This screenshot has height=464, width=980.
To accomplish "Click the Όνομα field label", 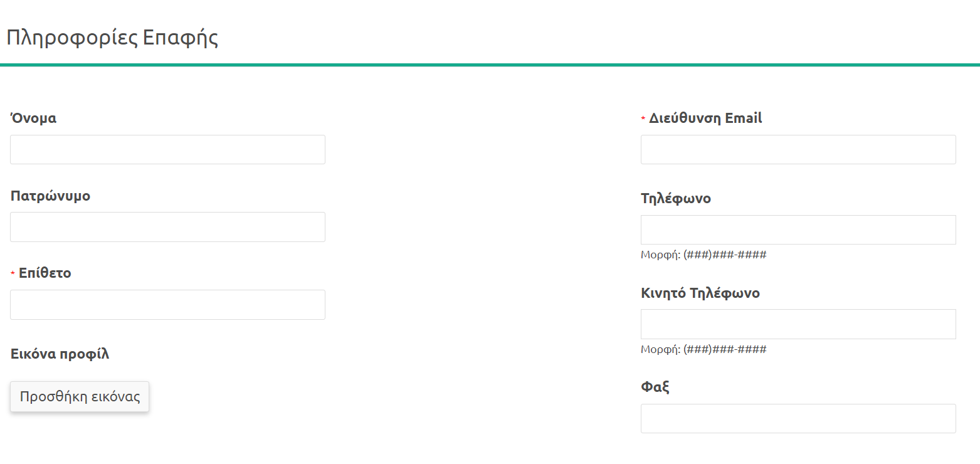I will 33,118.
